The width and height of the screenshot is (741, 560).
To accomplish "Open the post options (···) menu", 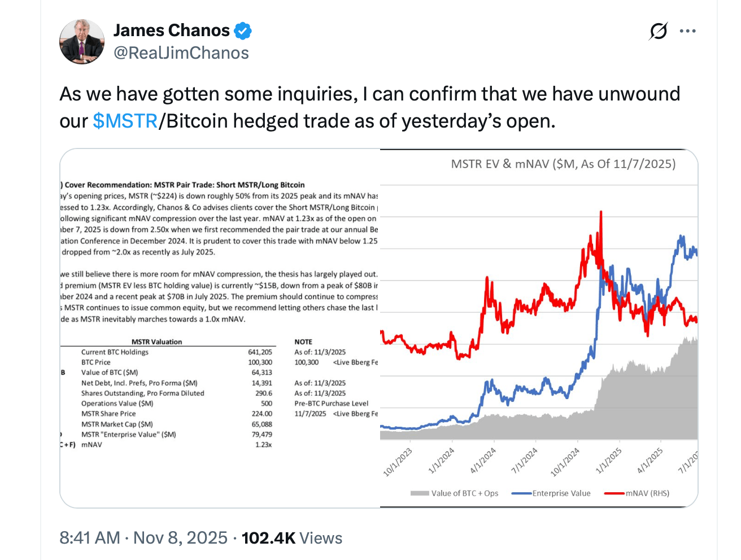I will click(688, 31).
